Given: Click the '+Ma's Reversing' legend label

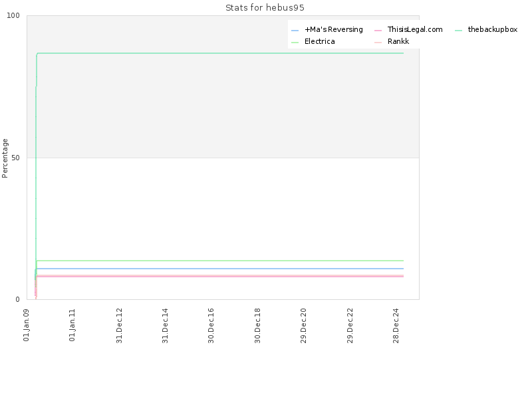Looking at the screenshot, I should click(334, 29).
